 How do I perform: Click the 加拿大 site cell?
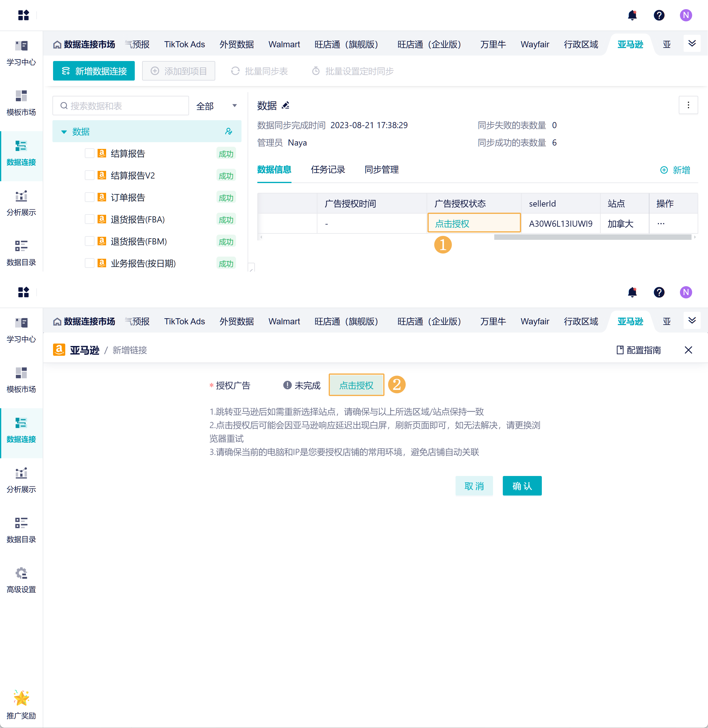pyautogui.click(x=620, y=224)
